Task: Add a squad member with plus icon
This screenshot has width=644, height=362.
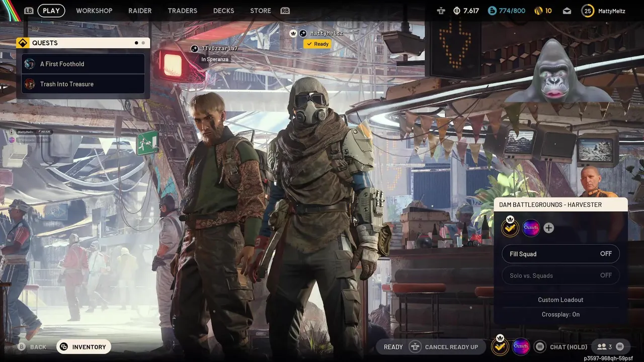Action: click(x=549, y=228)
